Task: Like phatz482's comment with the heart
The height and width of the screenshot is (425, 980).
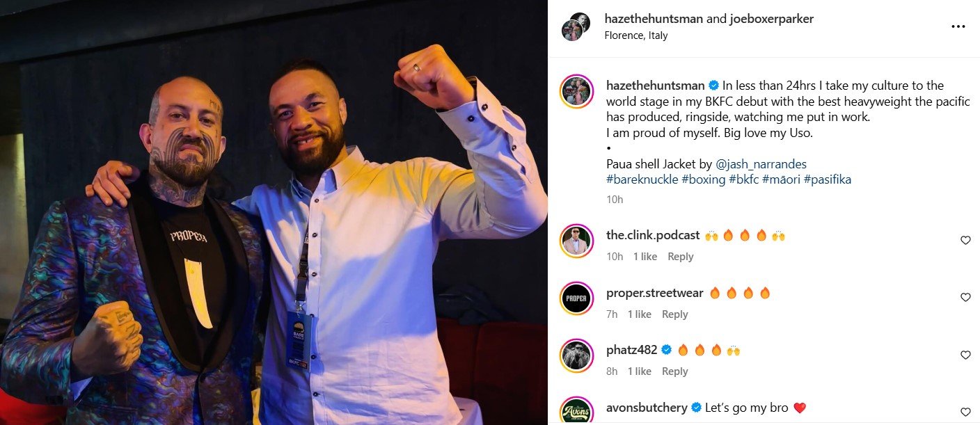Action: pyautogui.click(x=965, y=355)
